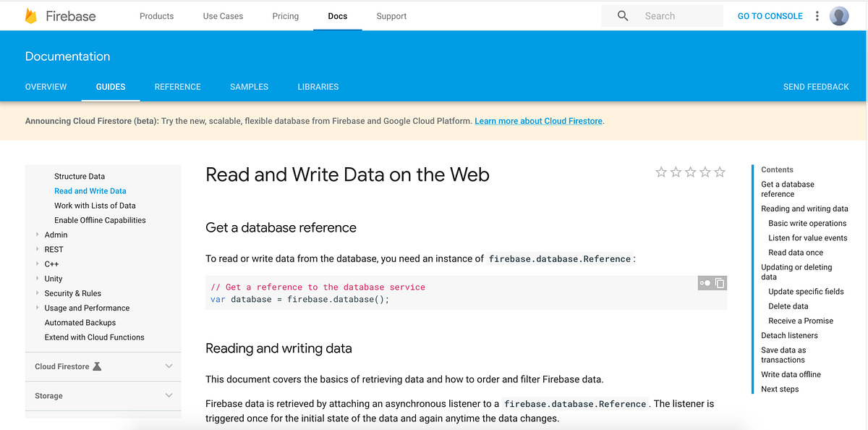Click GO TO CONSOLE

(x=770, y=15)
